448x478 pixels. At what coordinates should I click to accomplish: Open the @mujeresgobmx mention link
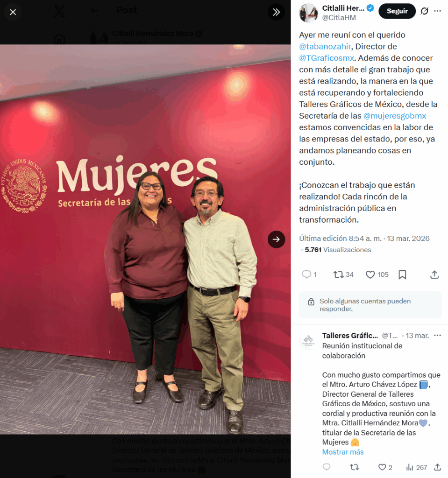point(395,116)
